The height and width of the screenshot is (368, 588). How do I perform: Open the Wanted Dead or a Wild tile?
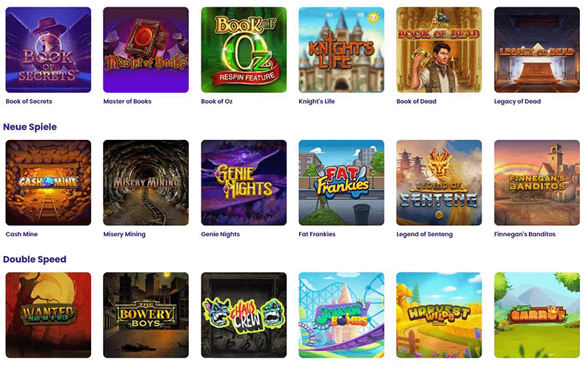[48, 315]
